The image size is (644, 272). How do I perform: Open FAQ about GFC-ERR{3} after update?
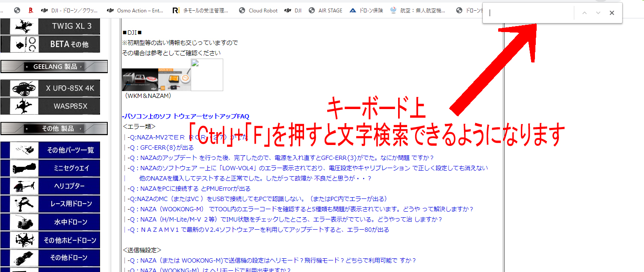[281, 157]
